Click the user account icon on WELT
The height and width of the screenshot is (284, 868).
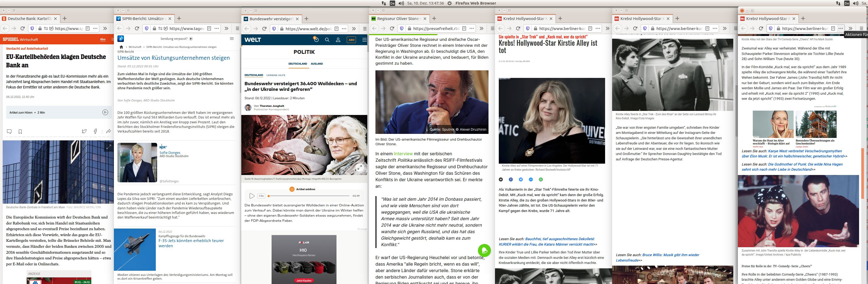tap(338, 40)
